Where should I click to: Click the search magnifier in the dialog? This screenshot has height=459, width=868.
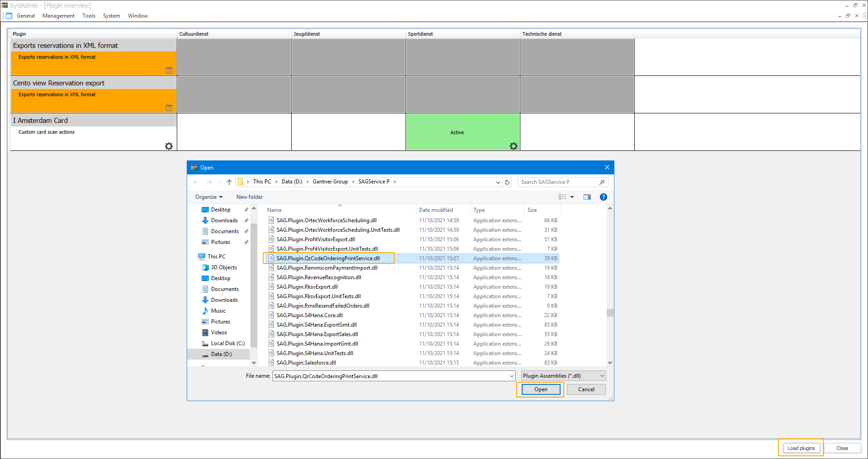[602, 182]
